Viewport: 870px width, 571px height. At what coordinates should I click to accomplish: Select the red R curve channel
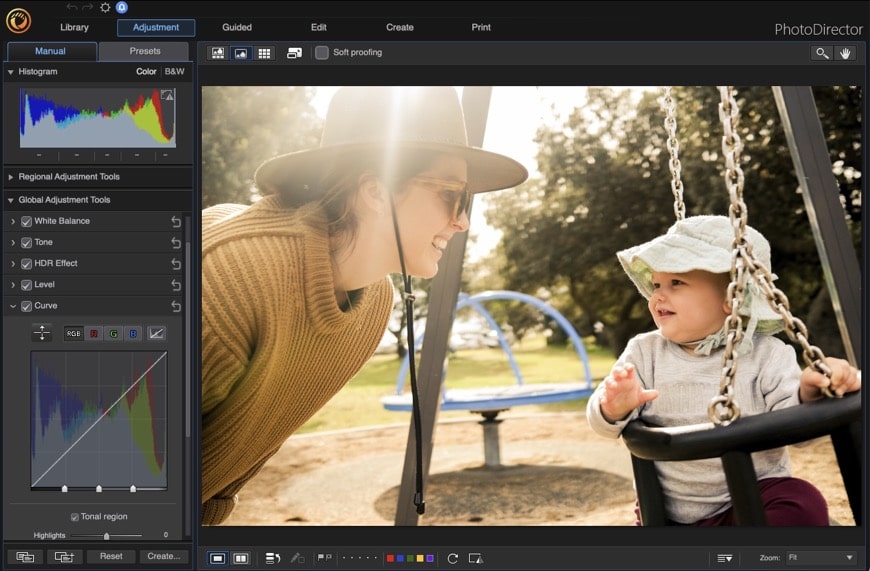[94, 333]
